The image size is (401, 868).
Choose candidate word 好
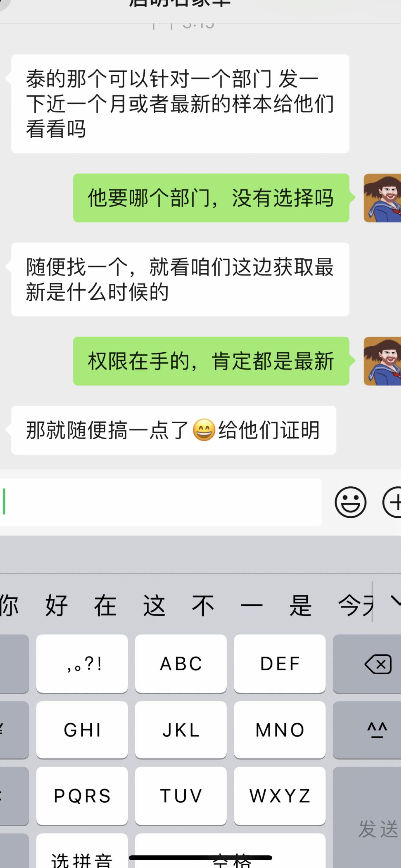click(x=57, y=605)
